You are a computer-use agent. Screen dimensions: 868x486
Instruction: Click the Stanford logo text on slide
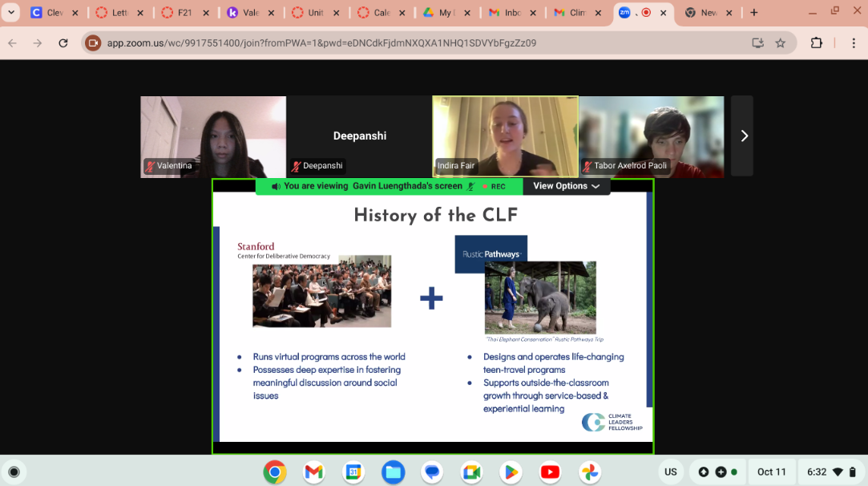coord(256,246)
